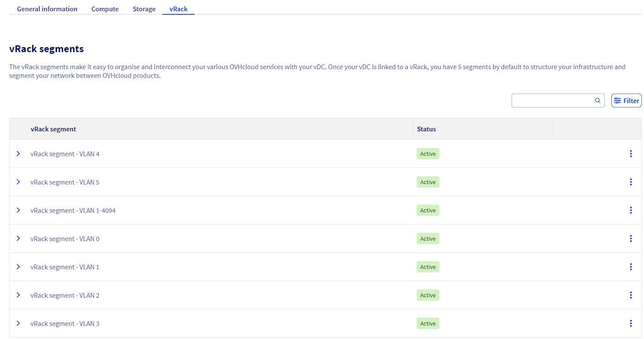Click the Status column header

pyautogui.click(x=426, y=129)
